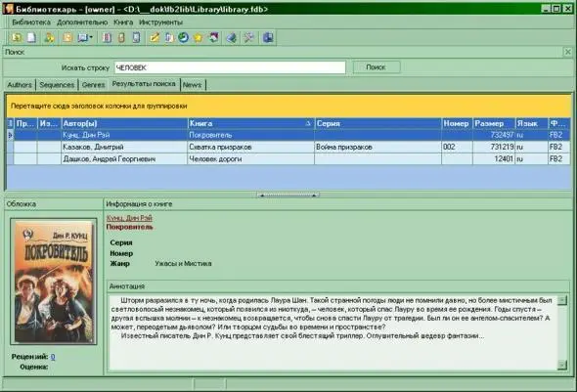Screen dimensions: 577x392
Task: Click the blue circular refresh icon
Action: (x=184, y=37)
